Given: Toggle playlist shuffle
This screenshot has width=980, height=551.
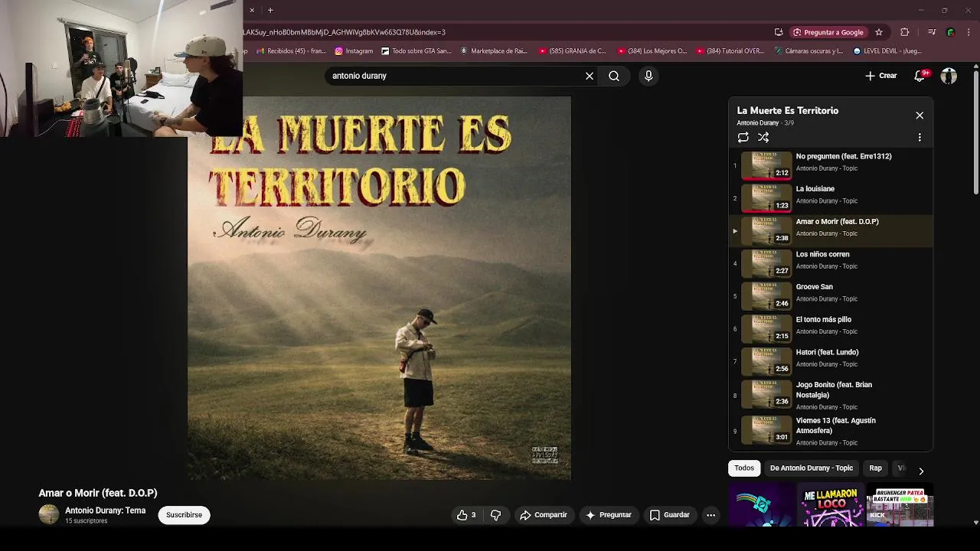Looking at the screenshot, I should [x=763, y=138].
